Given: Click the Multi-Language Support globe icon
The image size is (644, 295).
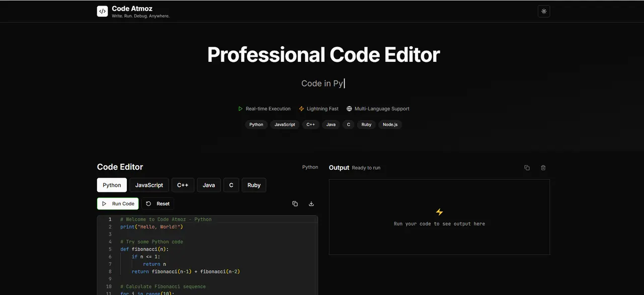Looking at the screenshot, I should coord(349,109).
